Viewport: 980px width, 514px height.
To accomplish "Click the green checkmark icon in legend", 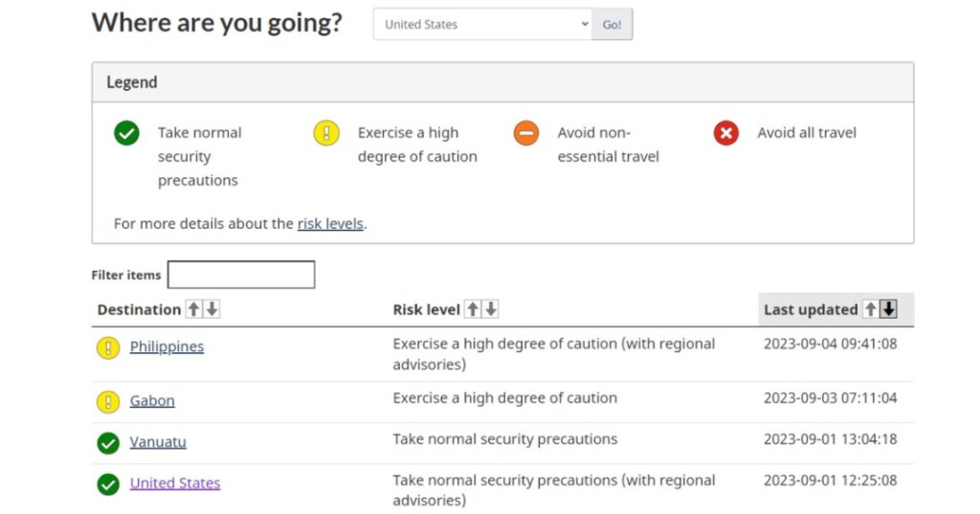I will point(126,132).
